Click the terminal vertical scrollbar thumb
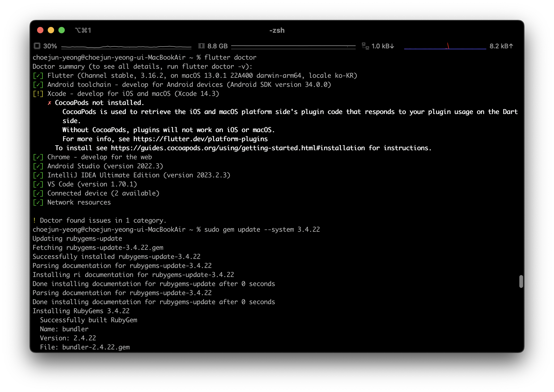Screen dimensions: 554x392 coord(521,281)
